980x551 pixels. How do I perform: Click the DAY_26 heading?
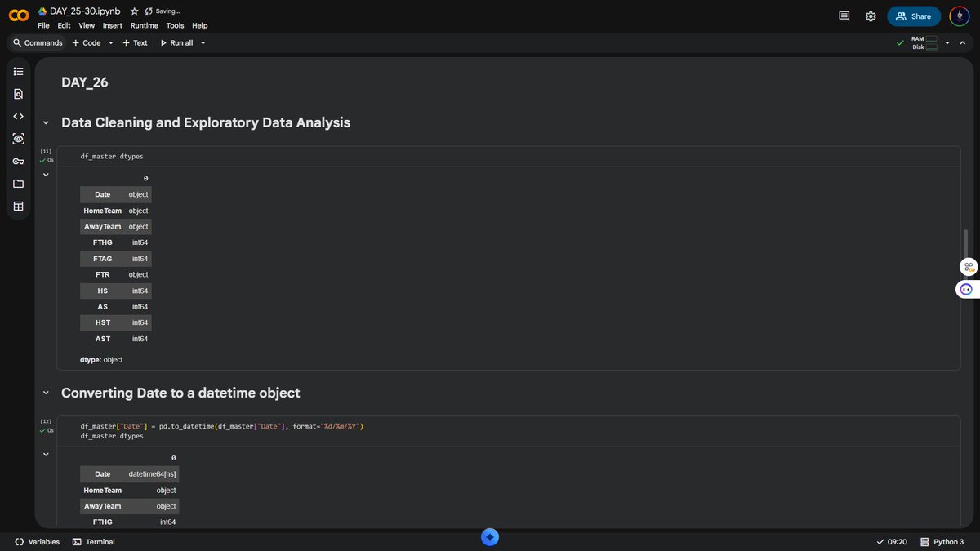click(x=84, y=82)
